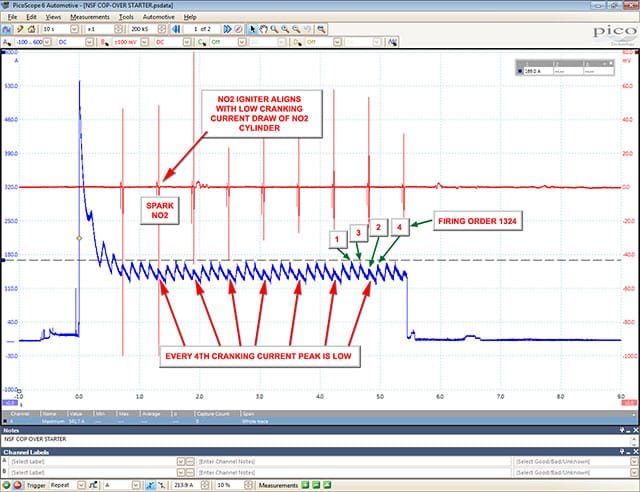The height and width of the screenshot is (492, 640).
Task: Open the Tools menu
Action: coord(126,17)
